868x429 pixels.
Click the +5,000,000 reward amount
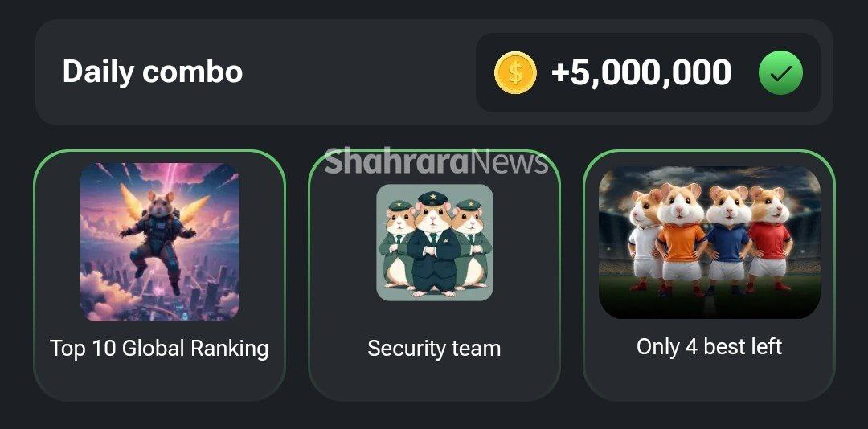click(x=641, y=72)
